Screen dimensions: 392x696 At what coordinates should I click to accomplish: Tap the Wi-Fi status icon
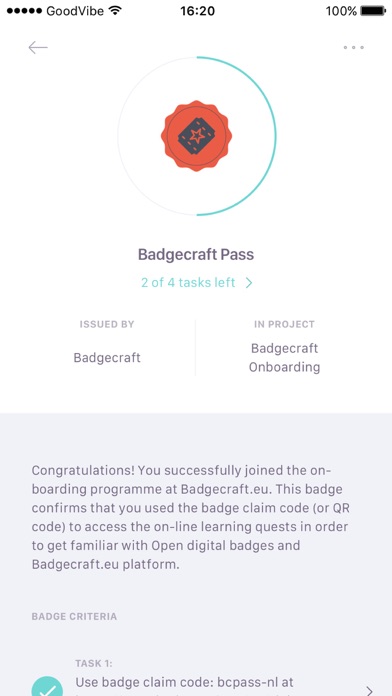point(115,10)
